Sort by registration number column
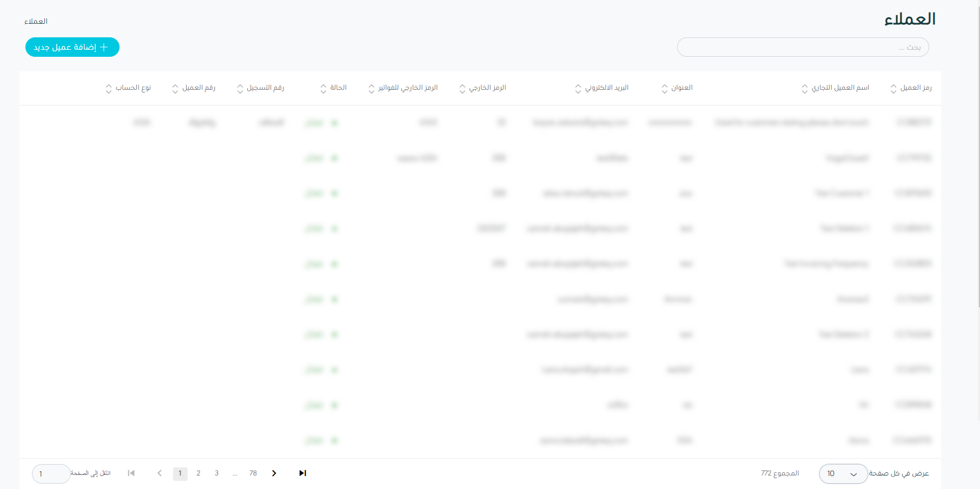 240,89
